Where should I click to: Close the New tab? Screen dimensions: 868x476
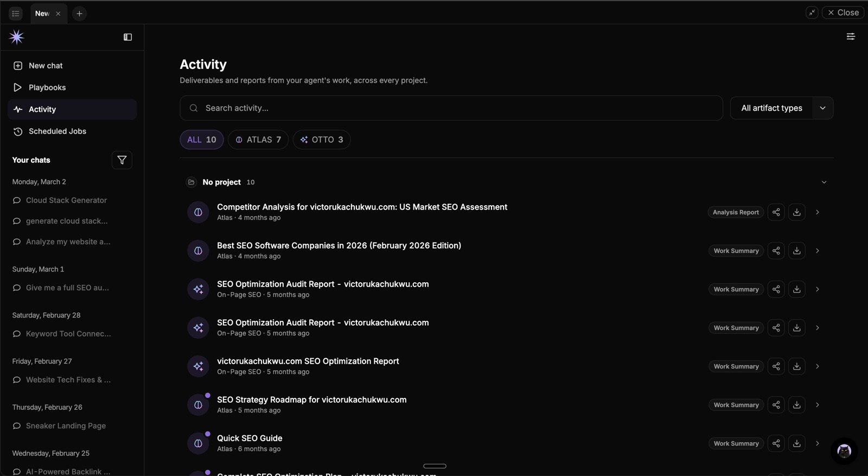(x=58, y=14)
